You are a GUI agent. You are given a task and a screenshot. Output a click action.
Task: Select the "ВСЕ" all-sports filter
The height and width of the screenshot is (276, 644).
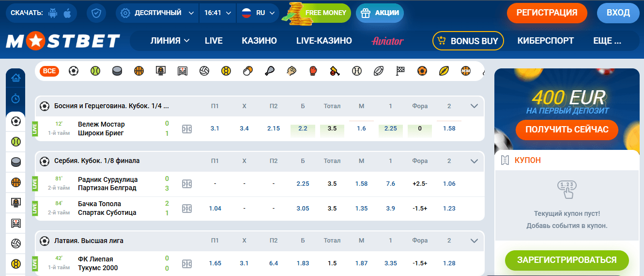click(x=49, y=71)
